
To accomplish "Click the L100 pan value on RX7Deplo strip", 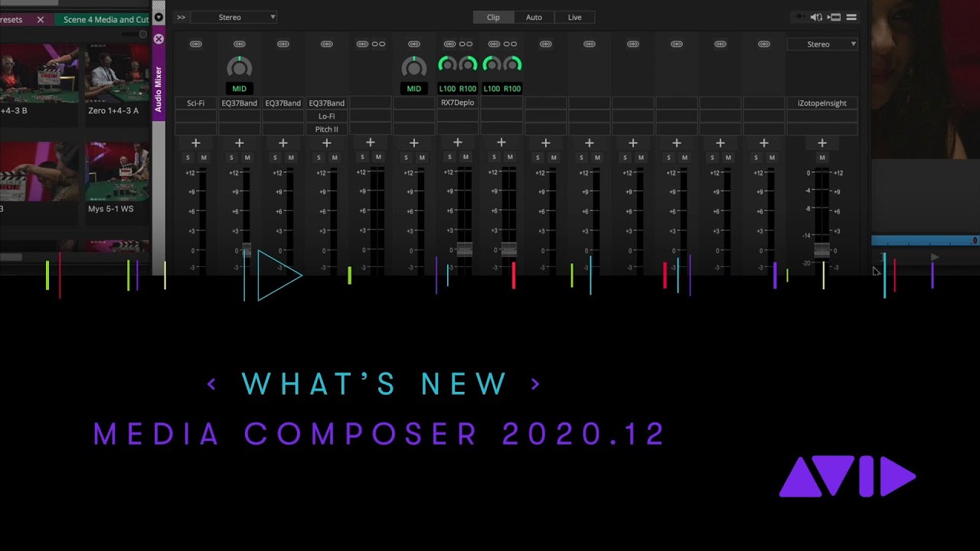I will (447, 89).
